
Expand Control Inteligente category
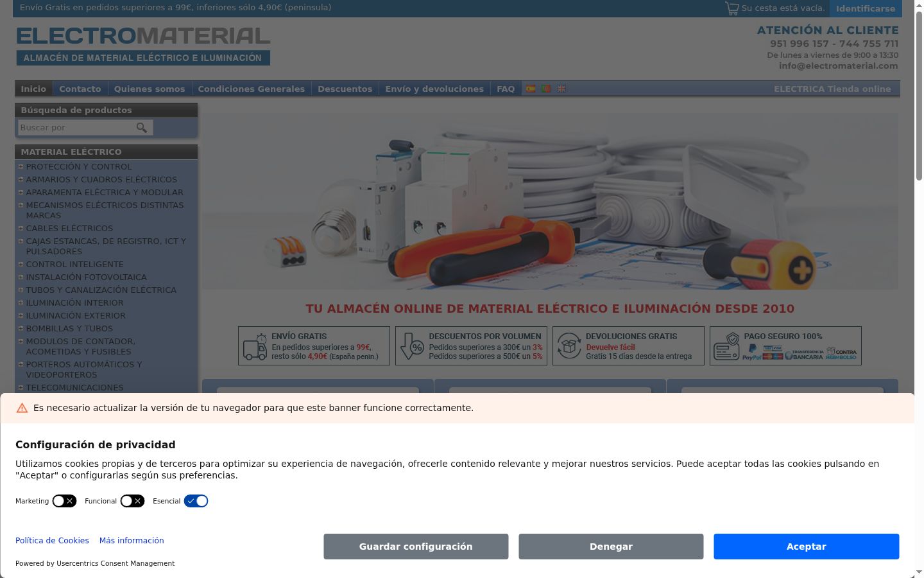(21, 264)
